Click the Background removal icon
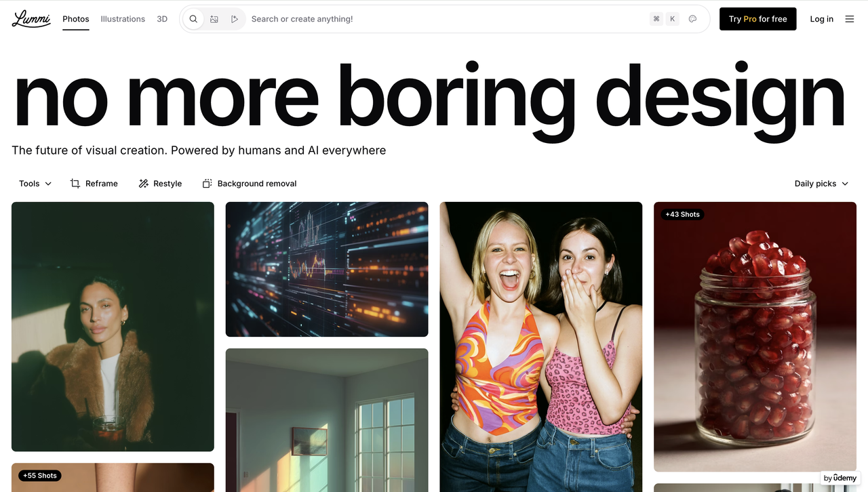 208,184
